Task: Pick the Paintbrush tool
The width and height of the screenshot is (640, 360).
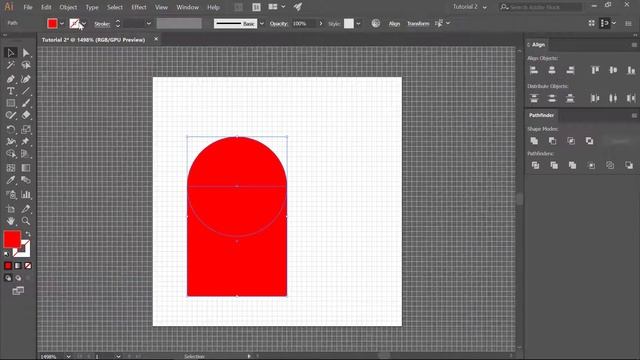Action: pyautogui.click(x=26, y=103)
